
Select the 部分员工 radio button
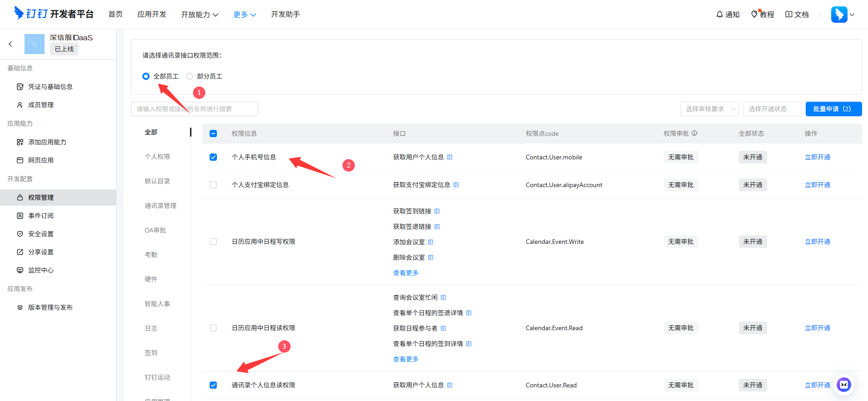click(x=190, y=76)
